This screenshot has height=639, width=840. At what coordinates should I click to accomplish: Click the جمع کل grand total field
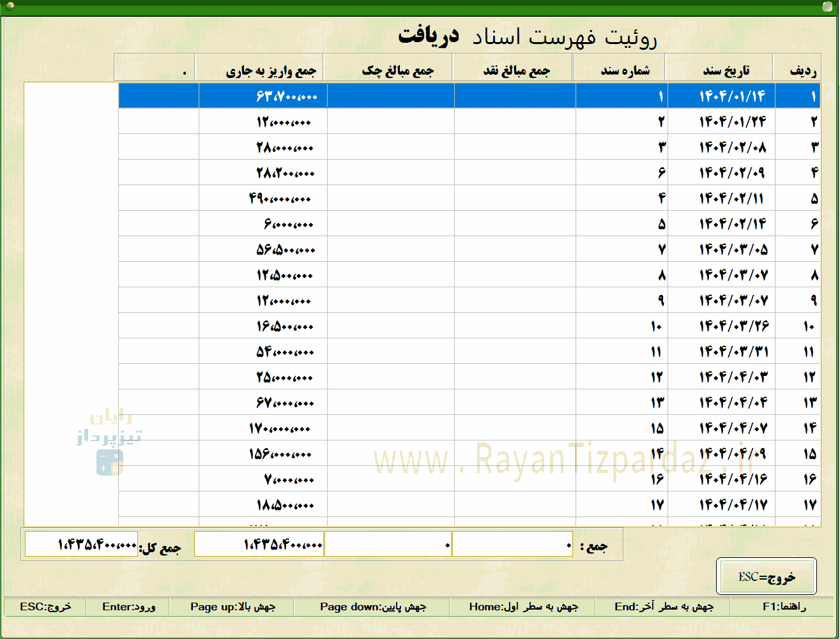(x=81, y=545)
